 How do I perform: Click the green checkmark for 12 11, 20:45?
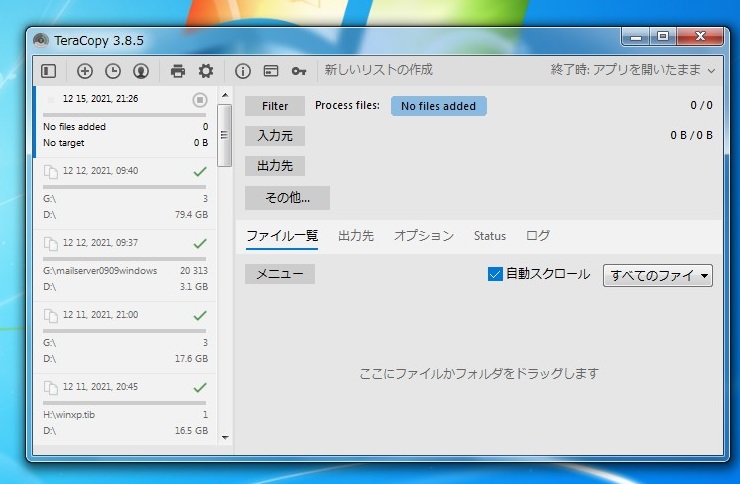[x=200, y=387]
